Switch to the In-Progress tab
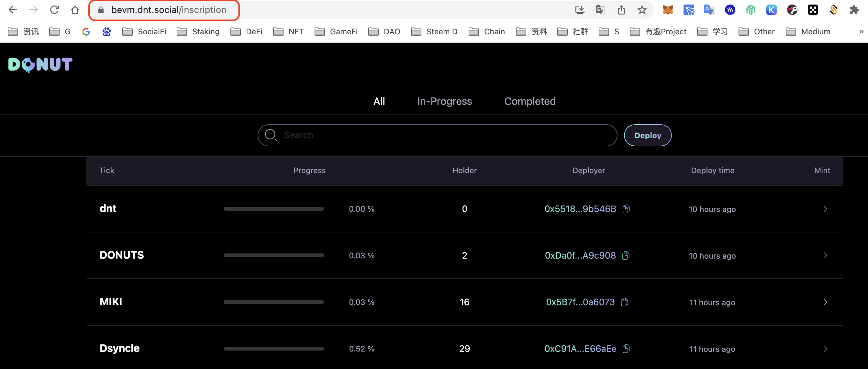Viewport: 868px width, 369px height. tap(444, 101)
